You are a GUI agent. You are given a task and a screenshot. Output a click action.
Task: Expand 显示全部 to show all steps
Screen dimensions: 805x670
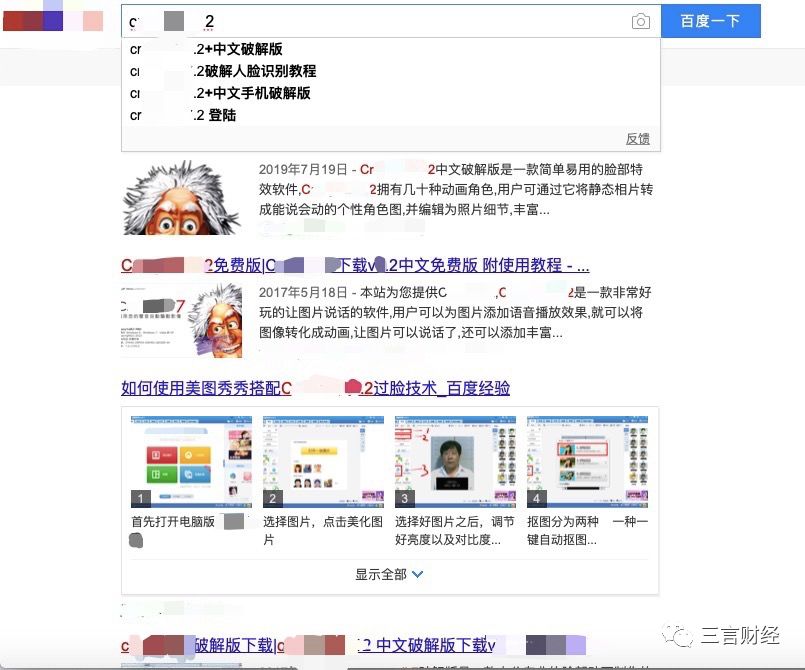click(389, 574)
